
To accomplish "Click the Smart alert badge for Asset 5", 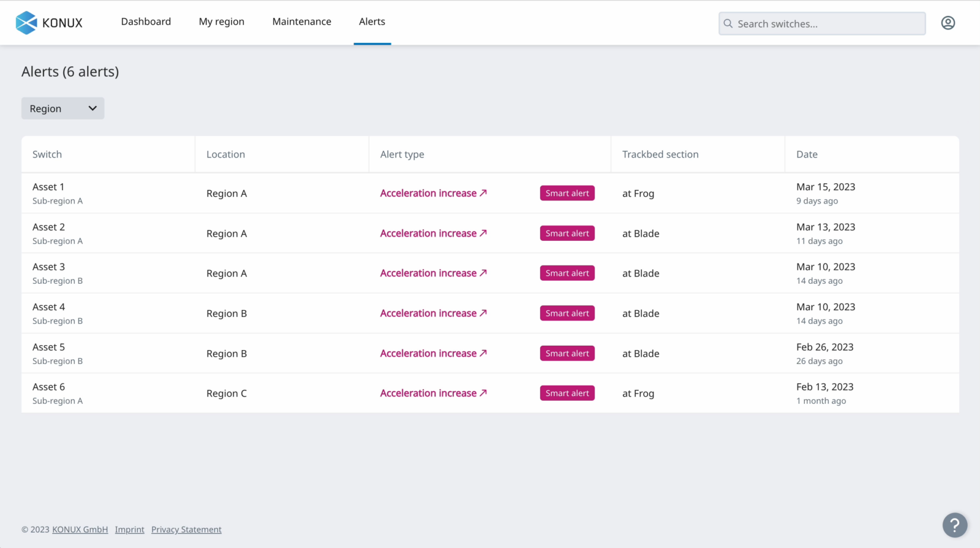I will 567,354.
